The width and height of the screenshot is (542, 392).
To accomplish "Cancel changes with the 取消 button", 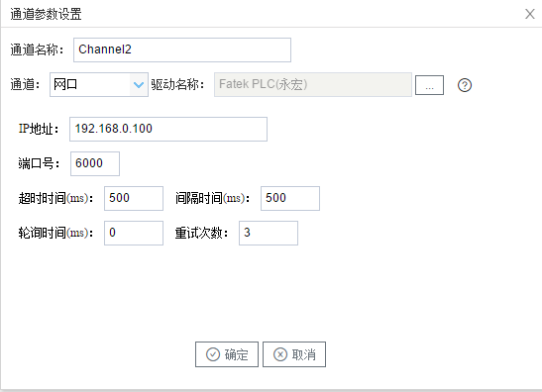I will pos(294,354).
